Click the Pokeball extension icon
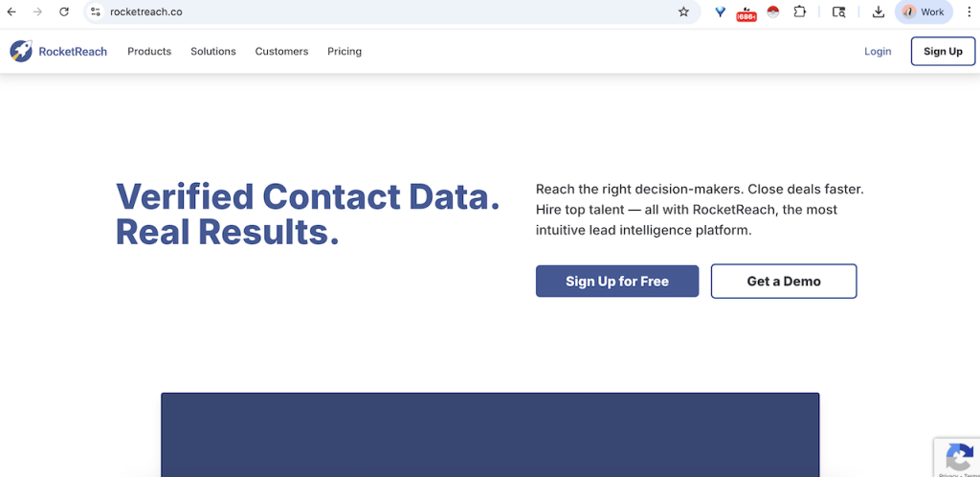Screen dimensions: 980x477 click(x=773, y=12)
